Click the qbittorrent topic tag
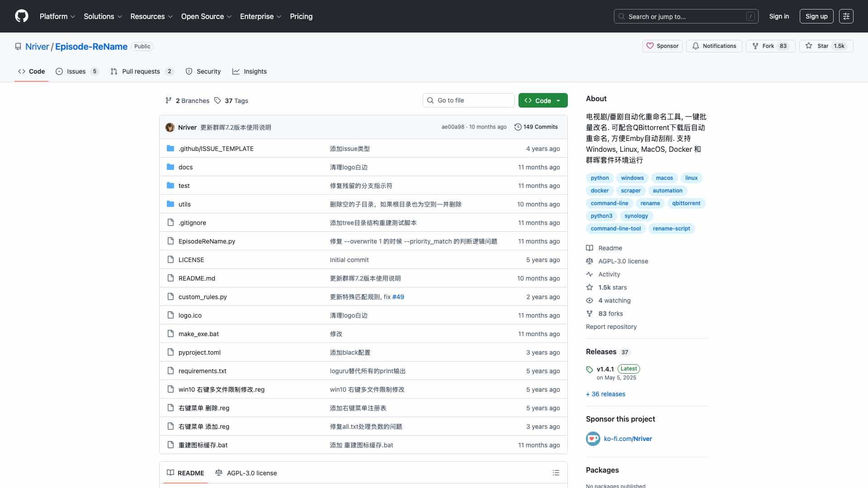Viewport: 868px width, 488px height. click(686, 203)
